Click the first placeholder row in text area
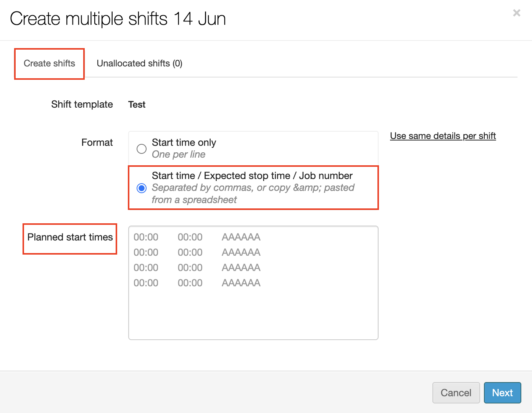 tap(197, 237)
